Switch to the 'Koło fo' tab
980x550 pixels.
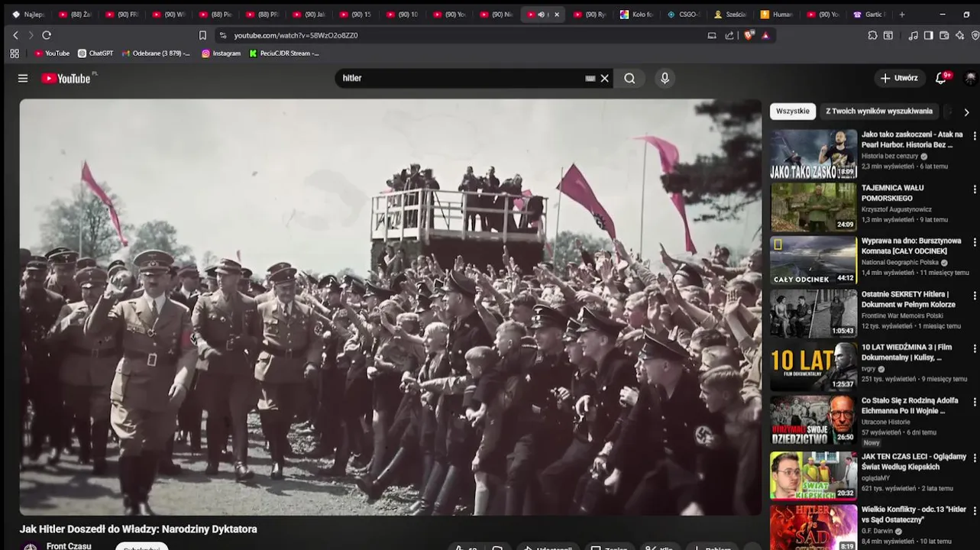click(637, 15)
